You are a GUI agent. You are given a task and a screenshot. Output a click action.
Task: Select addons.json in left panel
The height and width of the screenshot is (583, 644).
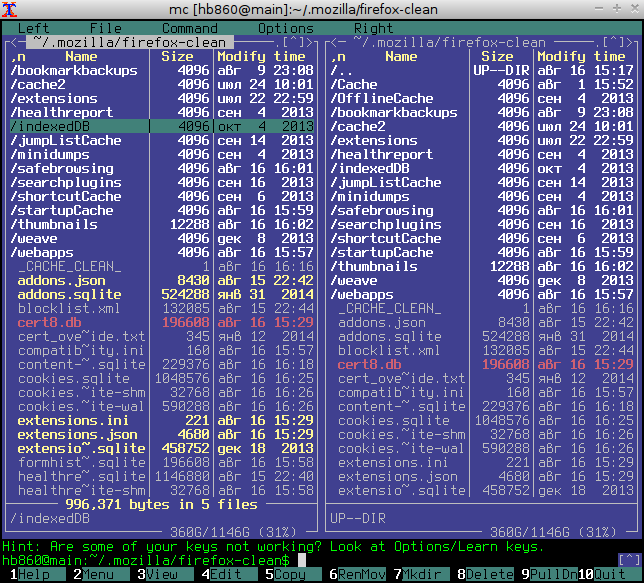coord(162,280)
